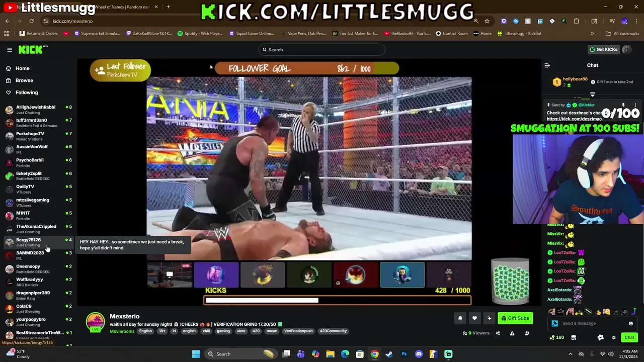Open QuillyTV channel in sidebar
This screenshot has width=644, height=362.
click(38, 189)
